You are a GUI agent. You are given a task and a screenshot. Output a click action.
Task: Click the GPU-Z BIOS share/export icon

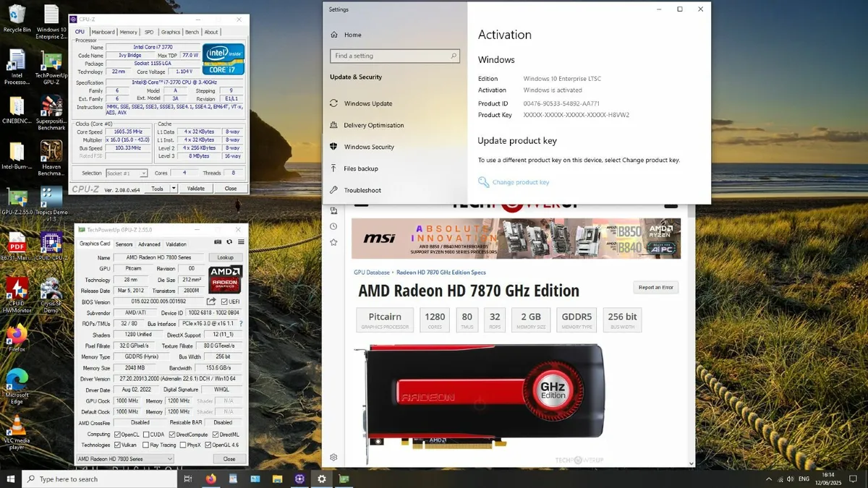[211, 301]
